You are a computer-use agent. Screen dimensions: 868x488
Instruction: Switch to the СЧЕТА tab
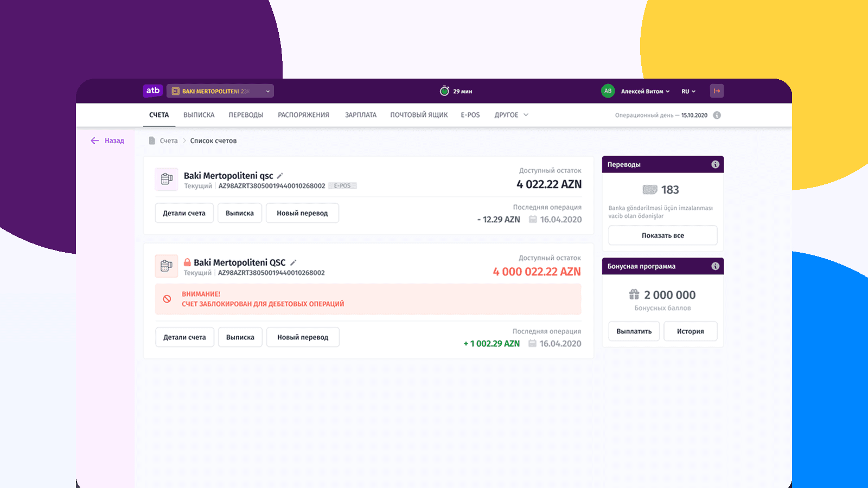coord(159,115)
